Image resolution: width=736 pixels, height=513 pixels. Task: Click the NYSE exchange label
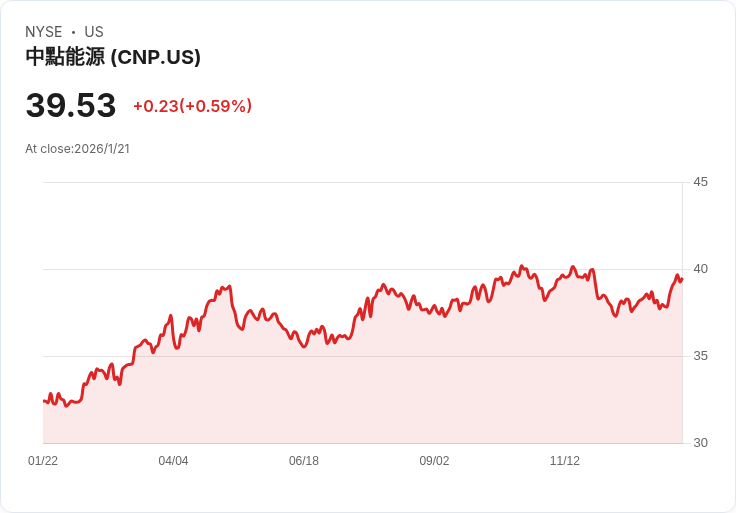pyautogui.click(x=44, y=32)
